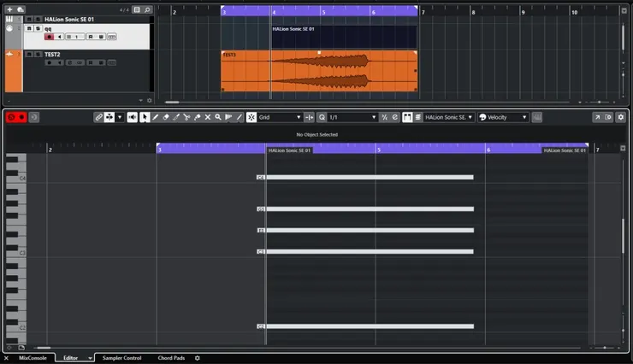Open the 1/1 quantize preset dropdown
Viewport: 633px width, 364px height.
point(352,117)
